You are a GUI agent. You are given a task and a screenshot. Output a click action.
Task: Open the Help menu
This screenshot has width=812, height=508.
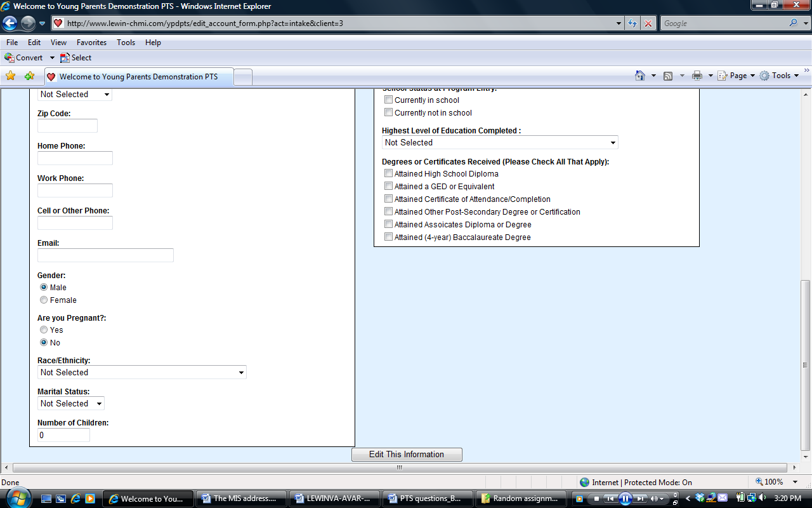(153, 43)
